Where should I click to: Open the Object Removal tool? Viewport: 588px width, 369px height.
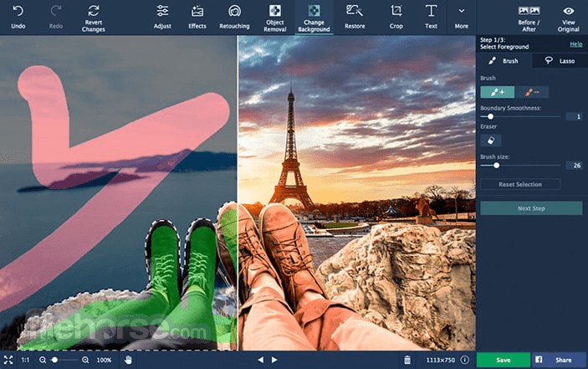275,18
